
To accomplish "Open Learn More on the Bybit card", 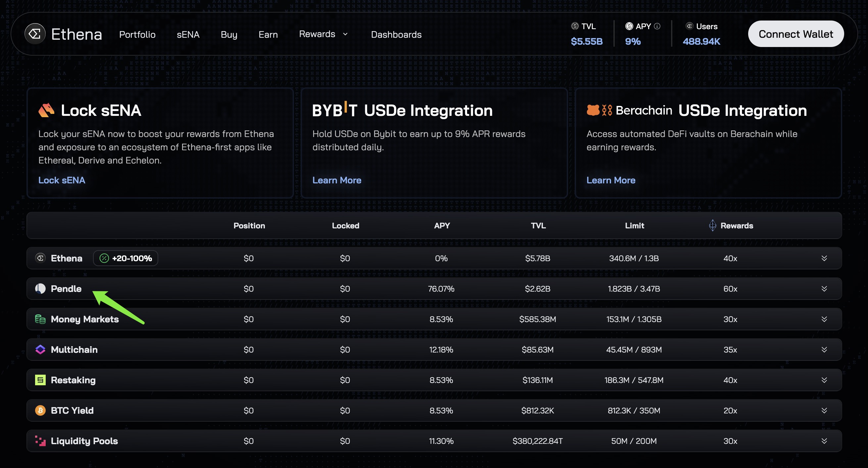I will (x=337, y=180).
